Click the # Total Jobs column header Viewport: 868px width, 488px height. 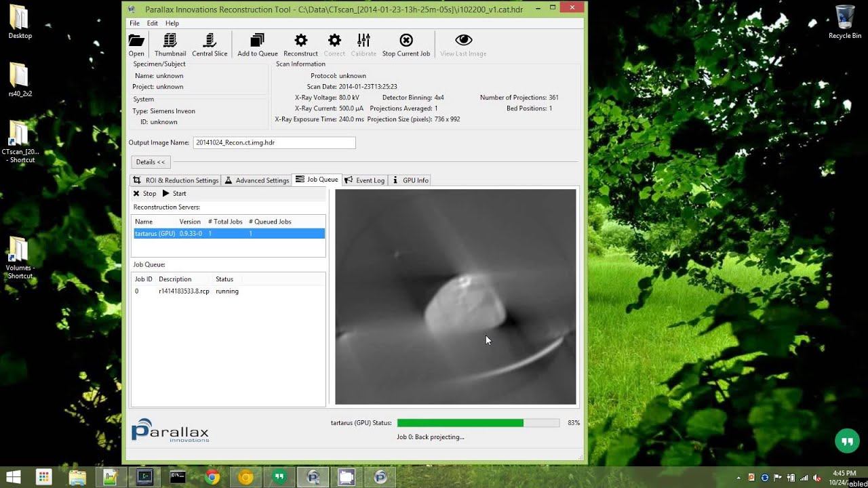coord(225,222)
